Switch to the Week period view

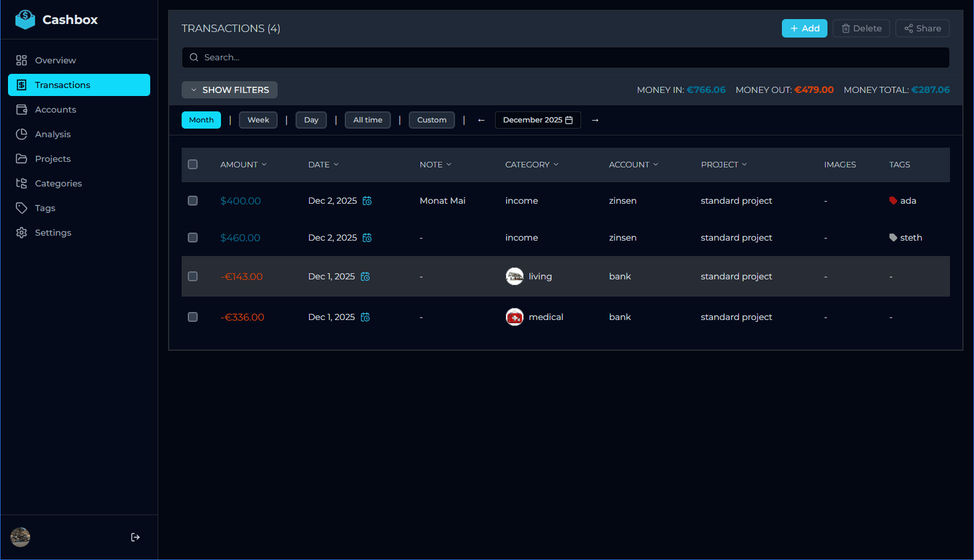258,120
